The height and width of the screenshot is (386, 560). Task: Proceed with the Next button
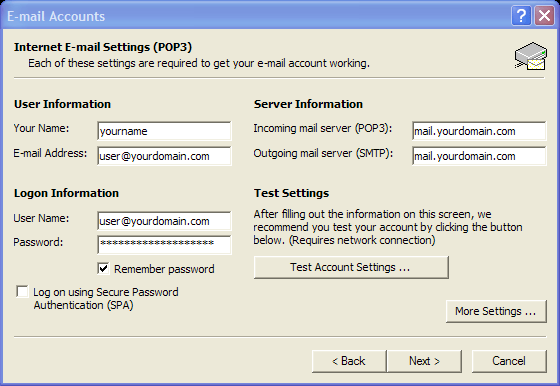pos(424,361)
